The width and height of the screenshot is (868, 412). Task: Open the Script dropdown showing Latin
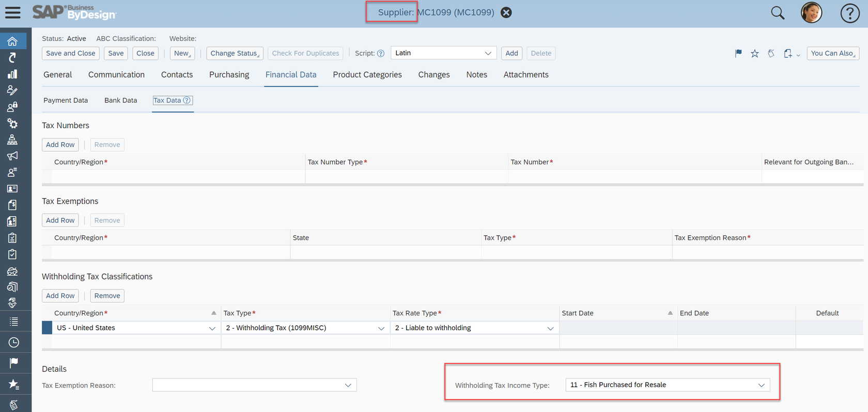click(444, 53)
